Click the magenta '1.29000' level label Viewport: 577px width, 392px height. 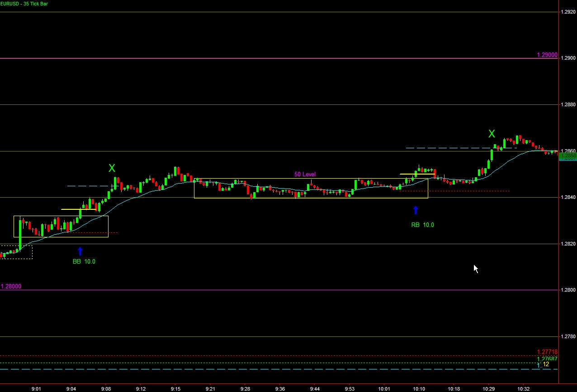547,55
